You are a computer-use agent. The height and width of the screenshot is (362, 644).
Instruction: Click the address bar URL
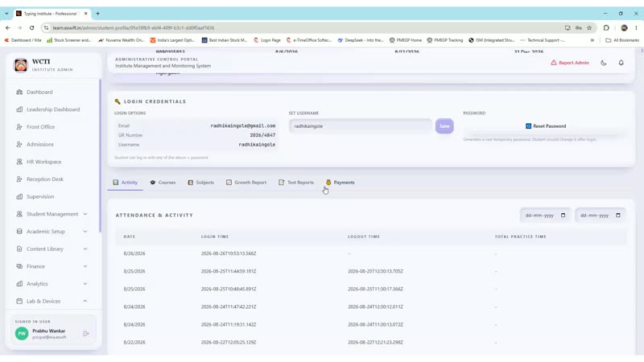pyautogui.click(x=134, y=28)
